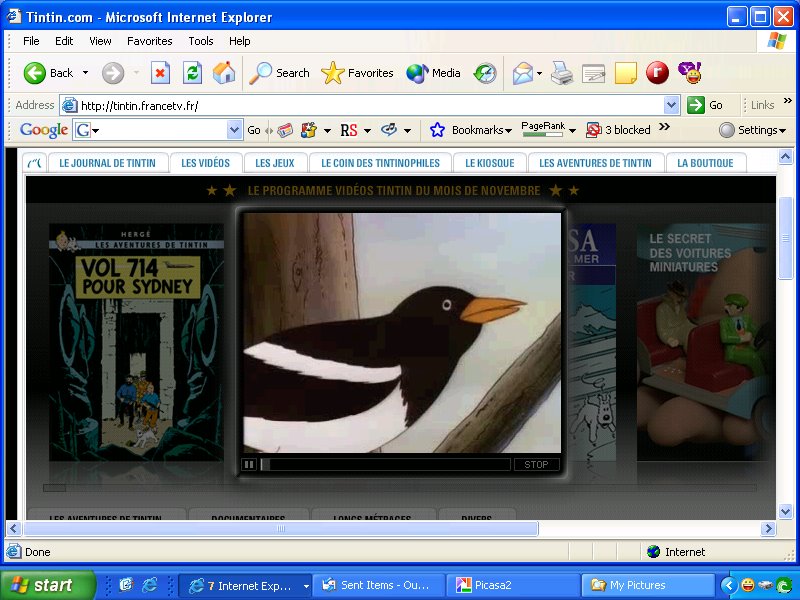Click the Edit page icon beside the printer
Viewport: 800px width, 600px height.
tap(593, 73)
